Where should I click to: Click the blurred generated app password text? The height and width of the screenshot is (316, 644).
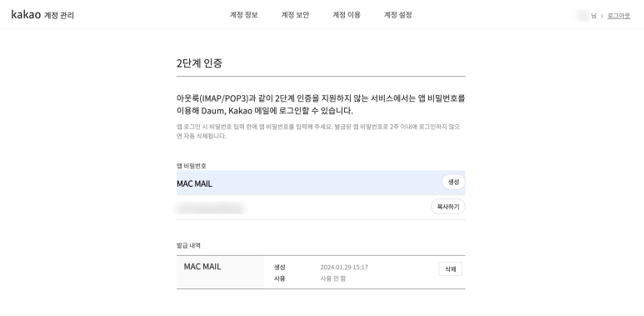pos(210,208)
